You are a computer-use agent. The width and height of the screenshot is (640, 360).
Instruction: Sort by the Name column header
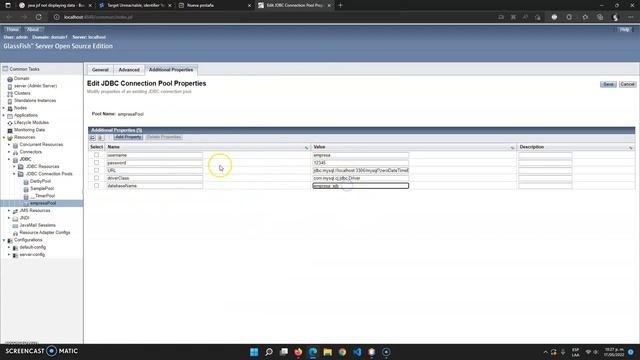[x=113, y=147]
